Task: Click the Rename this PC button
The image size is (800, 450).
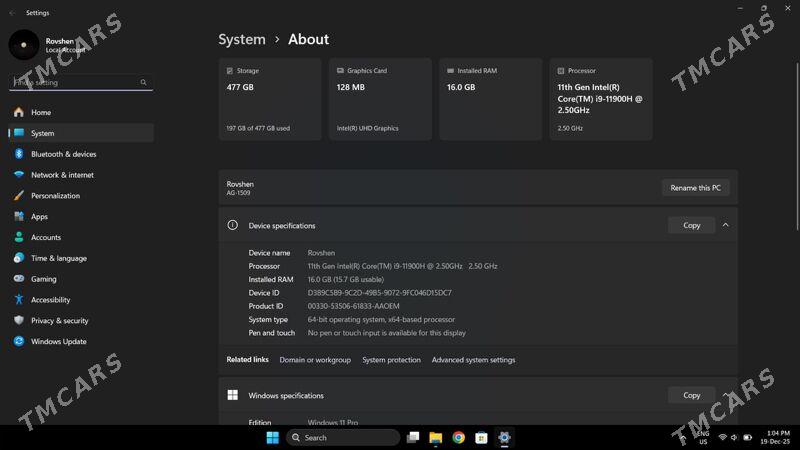Action: click(695, 188)
